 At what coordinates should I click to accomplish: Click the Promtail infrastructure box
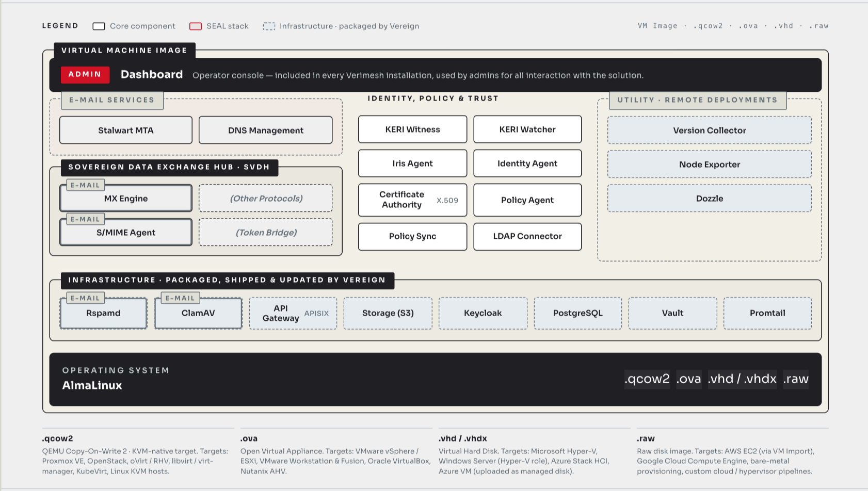768,313
